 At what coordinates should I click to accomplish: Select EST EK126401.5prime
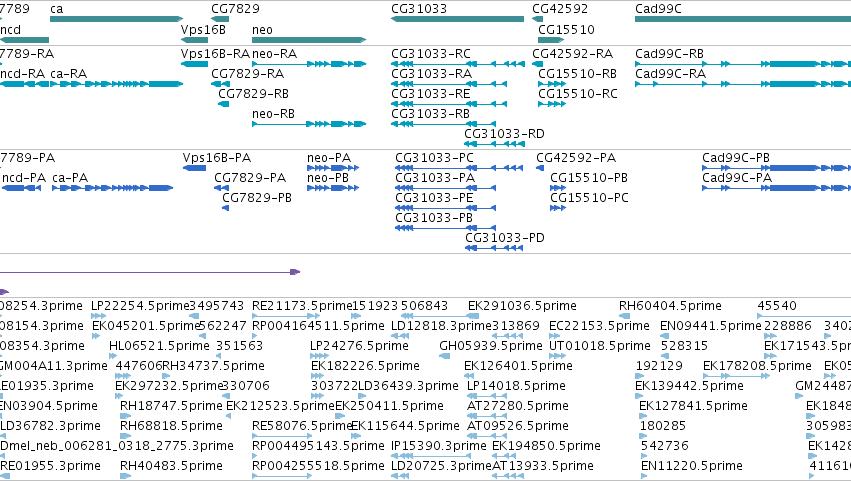click(469, 376)
